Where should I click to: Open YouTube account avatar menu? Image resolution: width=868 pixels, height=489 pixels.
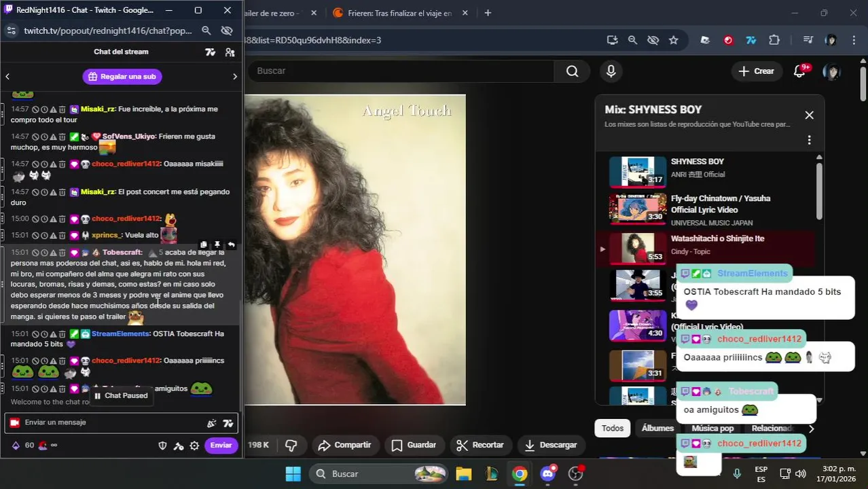coord(831,71)
